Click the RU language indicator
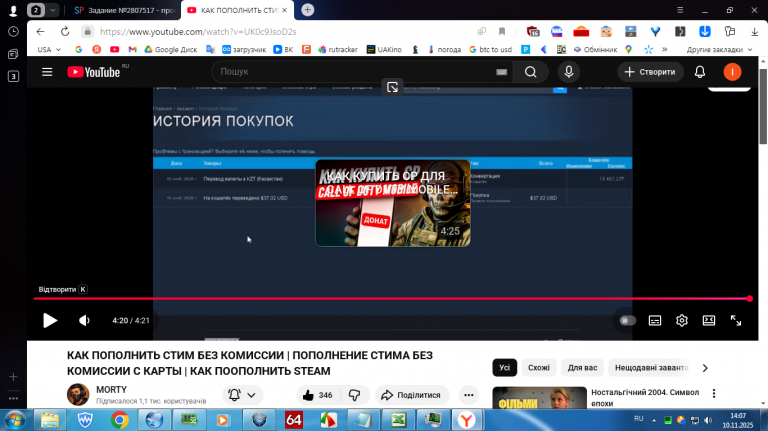 639,419
